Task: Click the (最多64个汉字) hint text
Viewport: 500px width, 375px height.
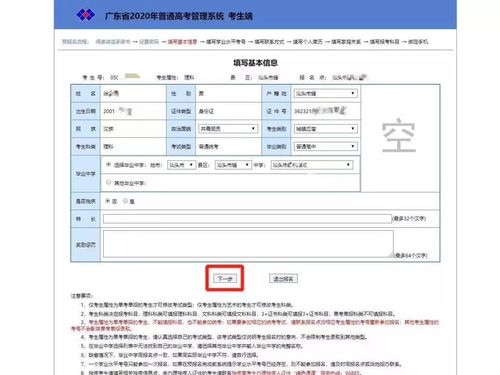Action: 411,255
